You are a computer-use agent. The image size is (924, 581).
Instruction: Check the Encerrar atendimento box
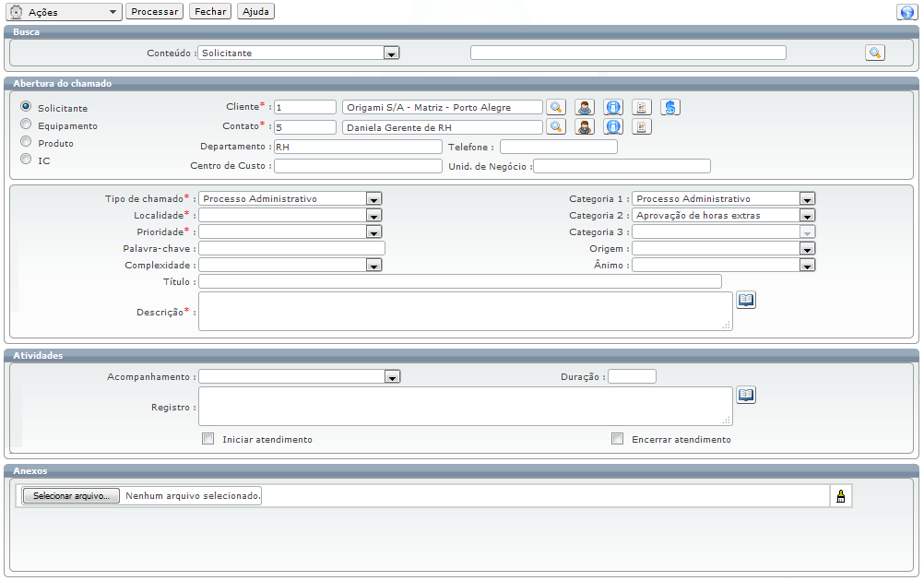[618, 439]
